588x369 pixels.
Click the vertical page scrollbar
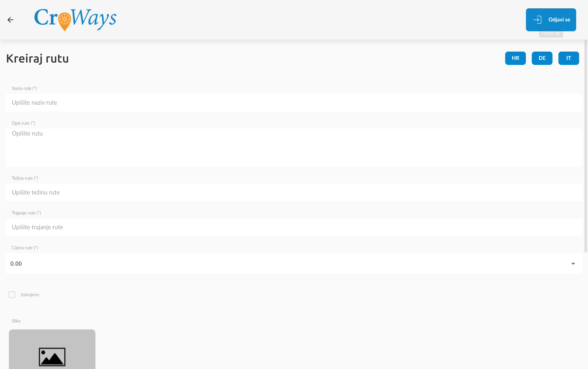point(585,146)
